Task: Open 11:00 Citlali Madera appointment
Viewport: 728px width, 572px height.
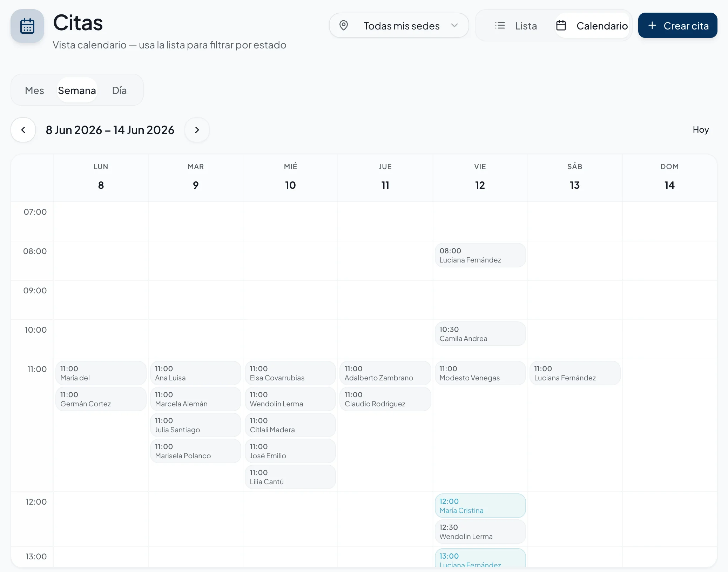Action: point(290,425)
